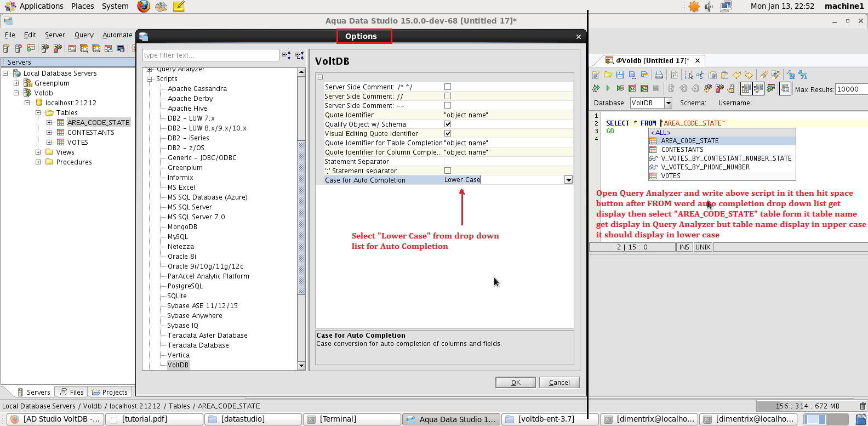Open the File menu
The image size is (868, 426).
click(10, 35)
